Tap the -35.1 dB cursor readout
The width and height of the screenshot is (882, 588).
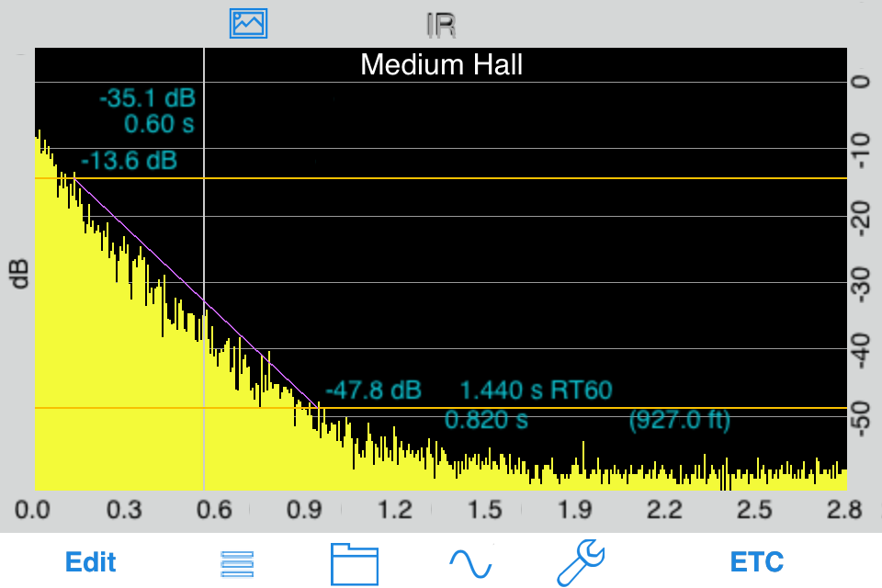pos(147,98)
